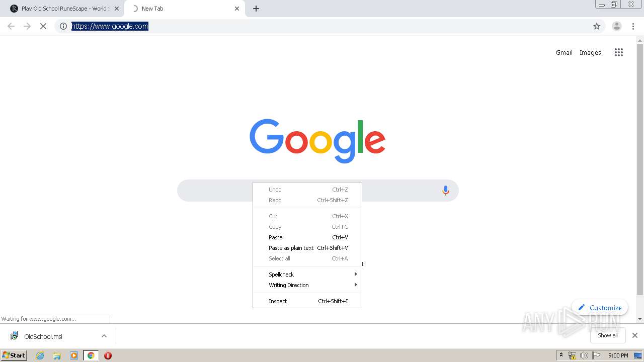Click Select all in the context menu
This screenshot has width=644, height=362.
(307, 258)
